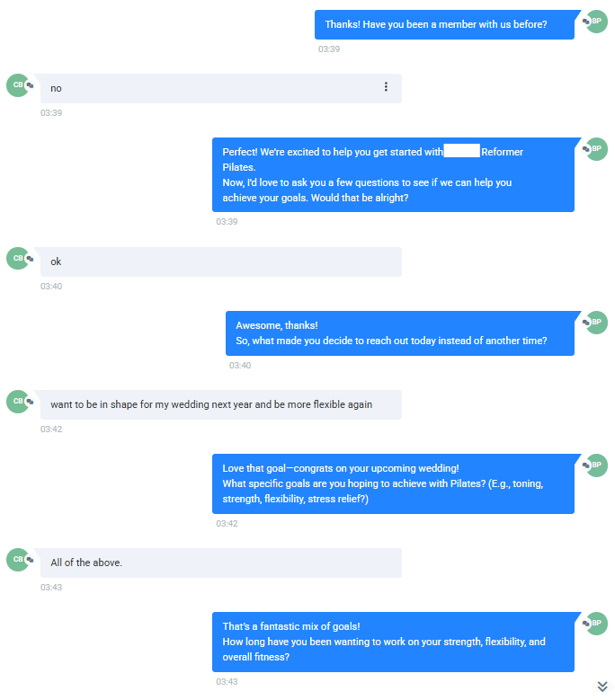Select the "Perfect! We're excited to help" message bubble
This screenshot has height=700, width=615.
point(393,174)
